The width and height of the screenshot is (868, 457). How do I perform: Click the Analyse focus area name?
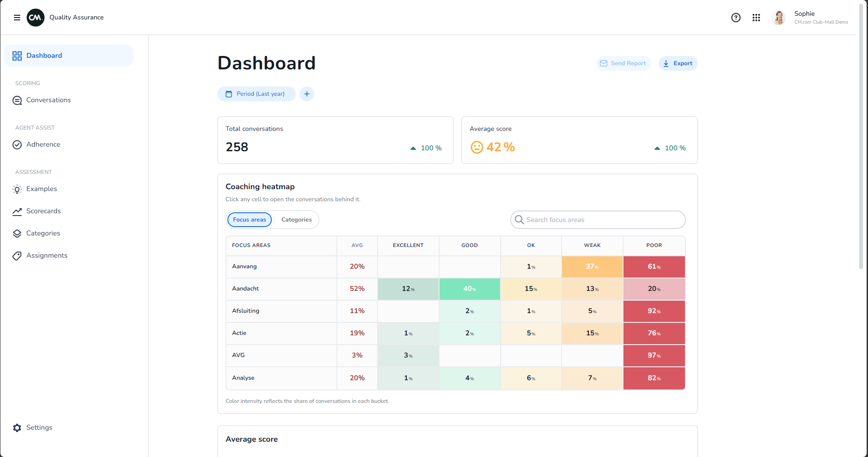point(243,378)
